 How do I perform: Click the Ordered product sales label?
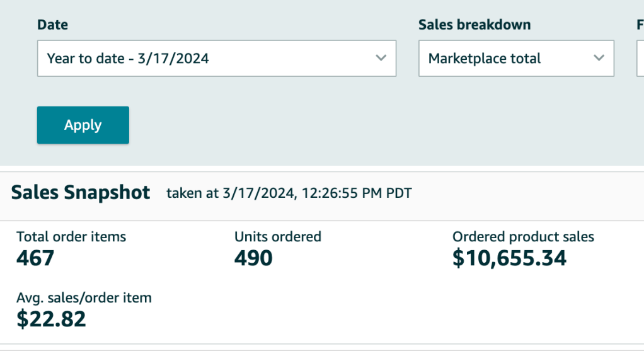[523, 237]
